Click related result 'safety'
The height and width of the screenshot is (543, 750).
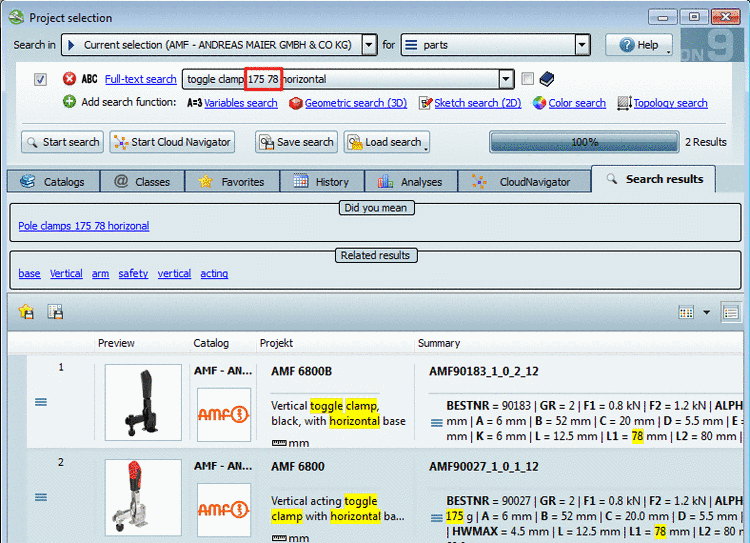coord(133,273)
